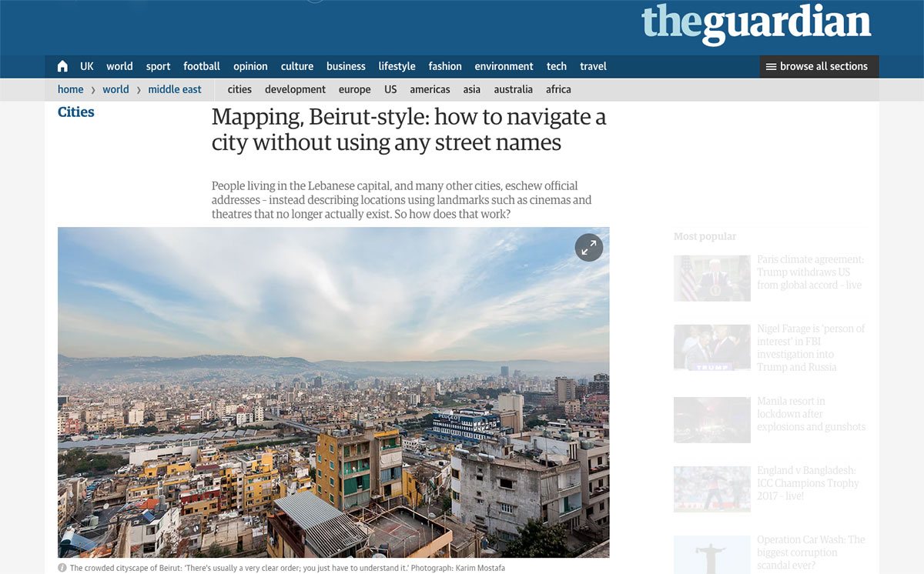Image resolution: width=924 pixels, height=574 pixels.
Task: Open the football section
Action: tap(202, 66)
